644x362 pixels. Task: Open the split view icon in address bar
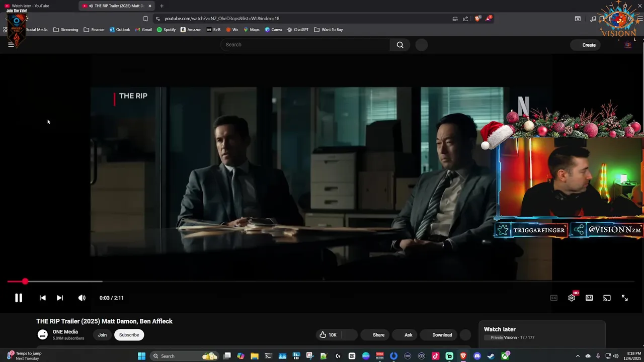coord(455,19)
